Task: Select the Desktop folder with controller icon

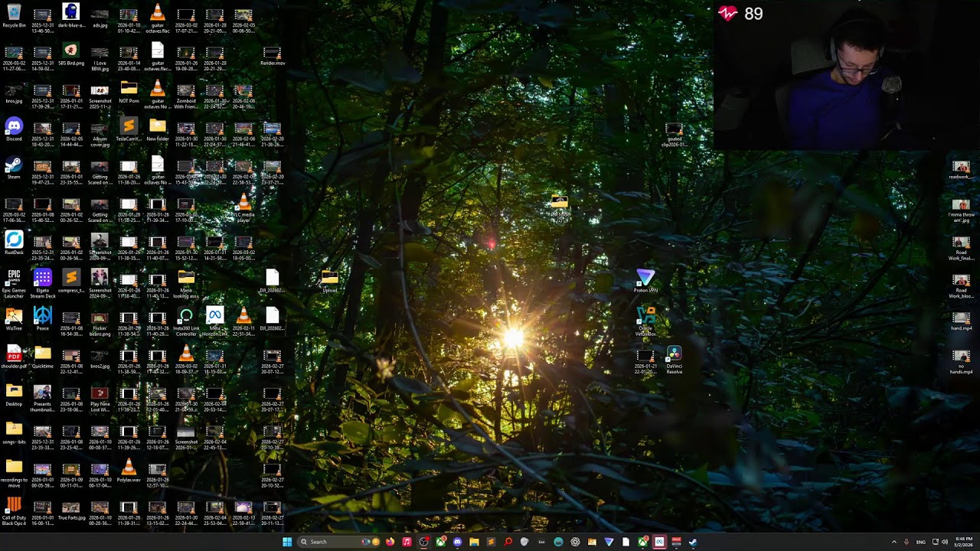Action: pos(14,395)
